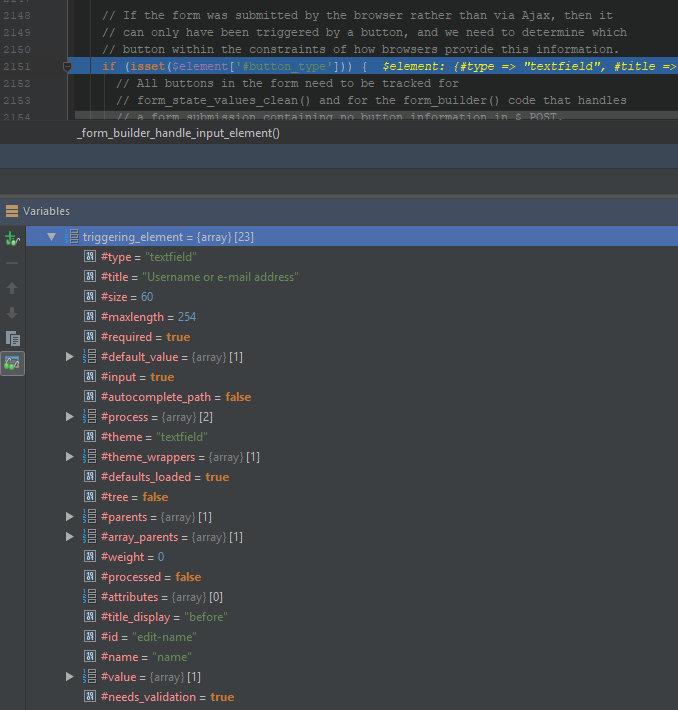
Task: Expand the #array_parents array node
Action: [x=70, y=537]
